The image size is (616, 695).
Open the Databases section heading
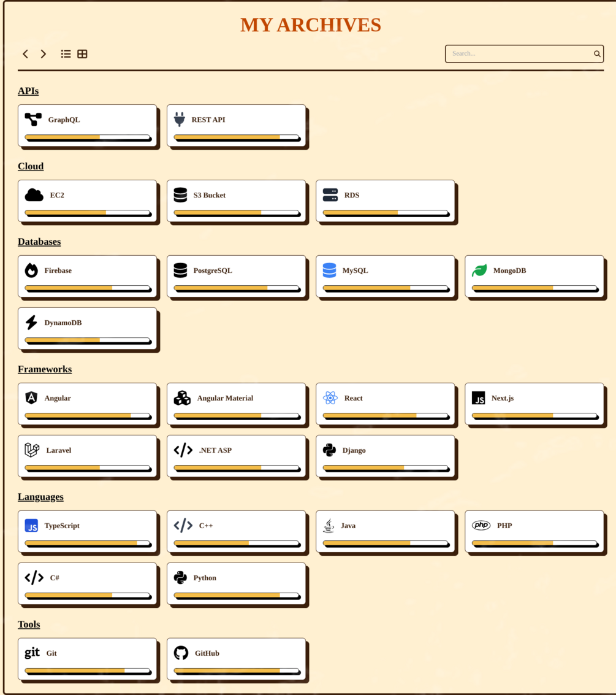(x=39, y=242)
